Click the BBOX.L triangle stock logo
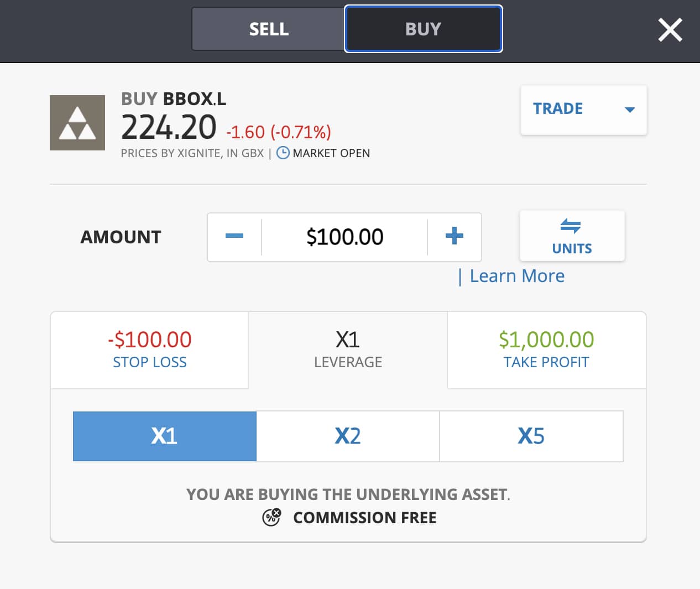 (77, 123)
